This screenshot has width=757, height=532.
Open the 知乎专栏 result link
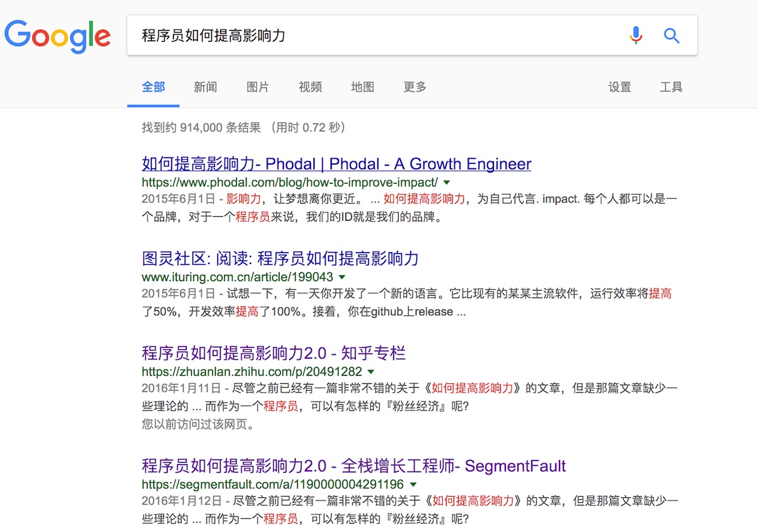coord(274,353)
